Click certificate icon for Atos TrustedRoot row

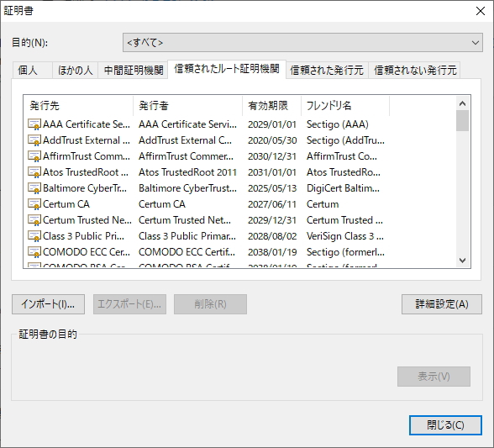coord(34,172)
